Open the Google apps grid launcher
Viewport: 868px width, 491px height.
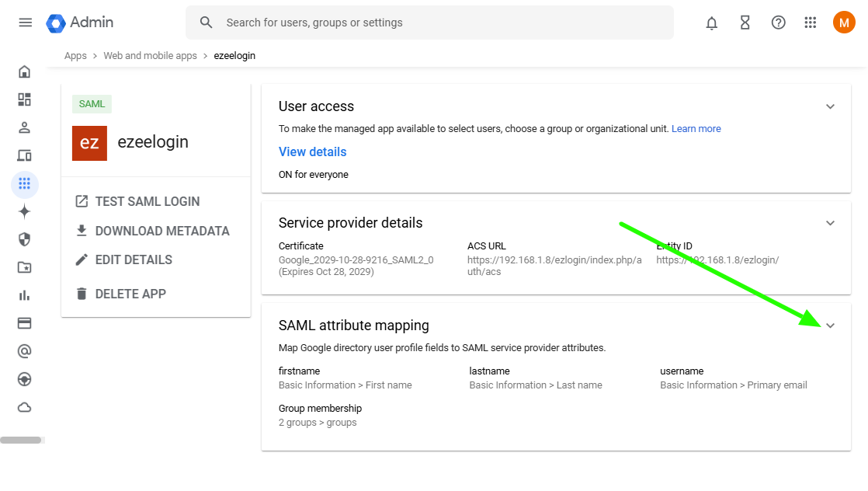click(x=811, y=23)
